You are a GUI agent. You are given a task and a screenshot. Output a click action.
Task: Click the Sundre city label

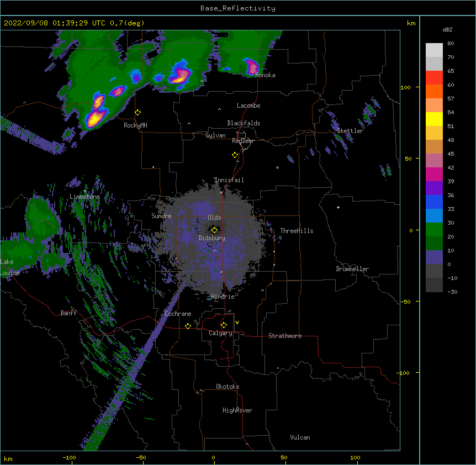161,216
